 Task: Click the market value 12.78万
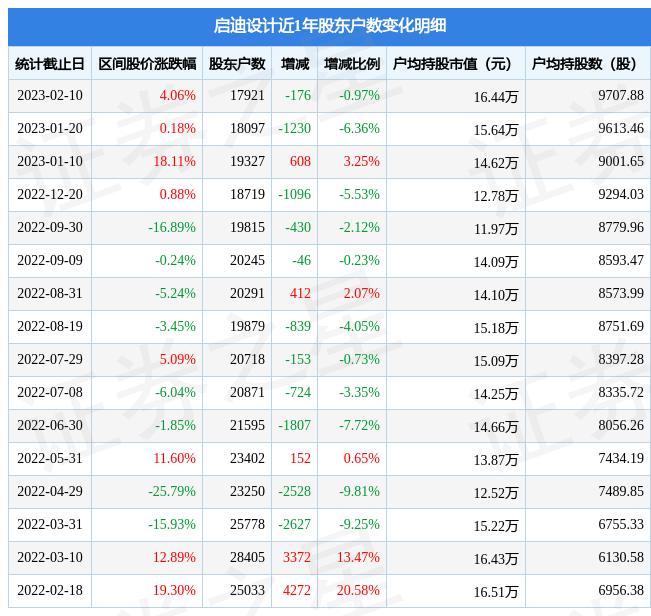pos(496,196)
